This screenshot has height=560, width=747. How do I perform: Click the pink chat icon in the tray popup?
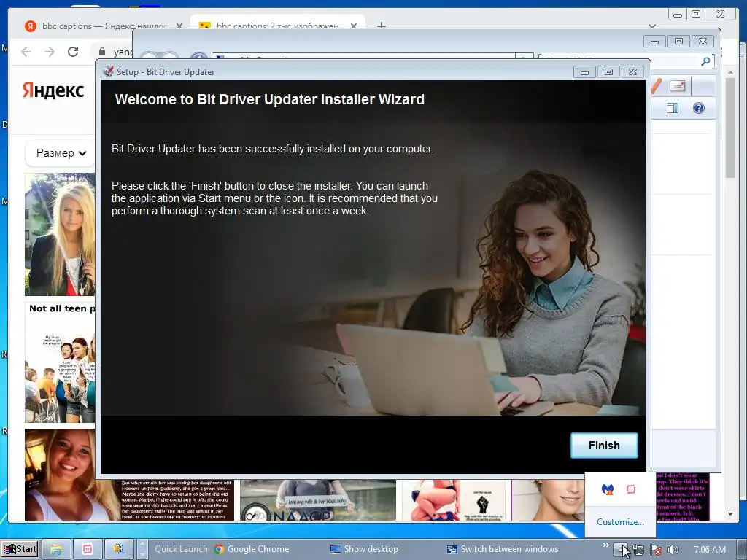pyautogui.click(x=631, y=489)
